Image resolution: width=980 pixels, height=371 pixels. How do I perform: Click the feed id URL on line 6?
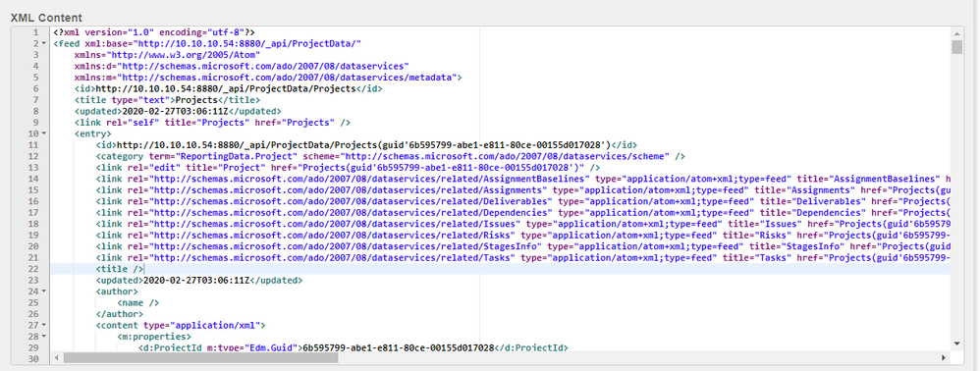[226, 88]
